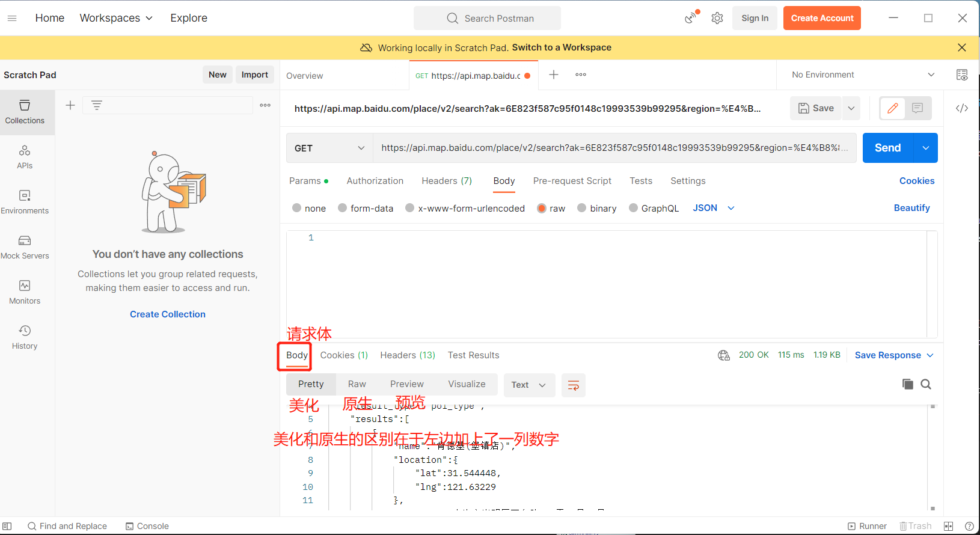Open the help icon in status bar
The width and height of the screenshot is (980, 535).
pyautogui.click(x=969, y=526)
